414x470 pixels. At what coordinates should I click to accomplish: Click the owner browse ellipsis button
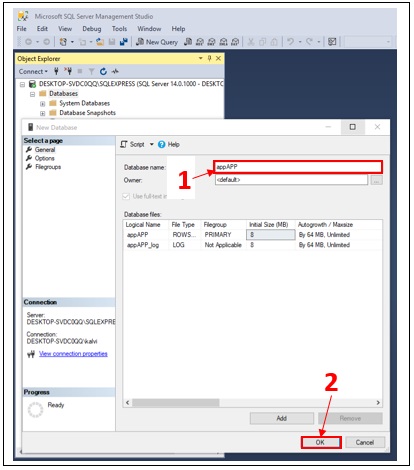377,180
